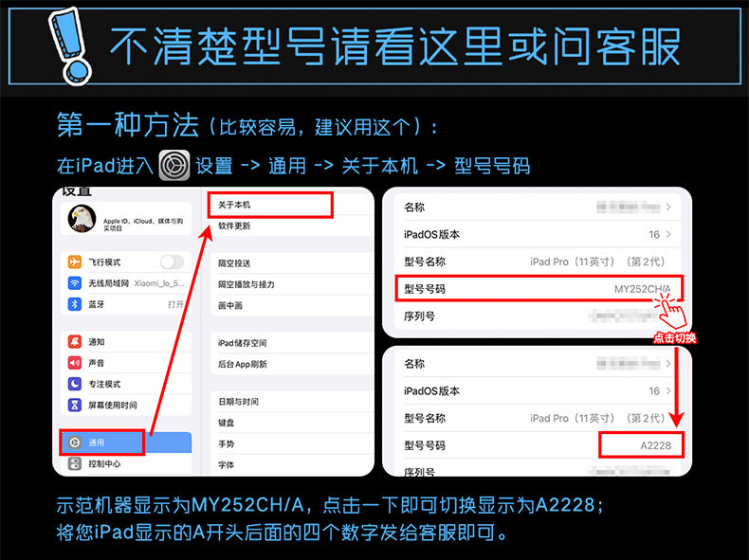Click 序列号 label in upper panel

419,316
